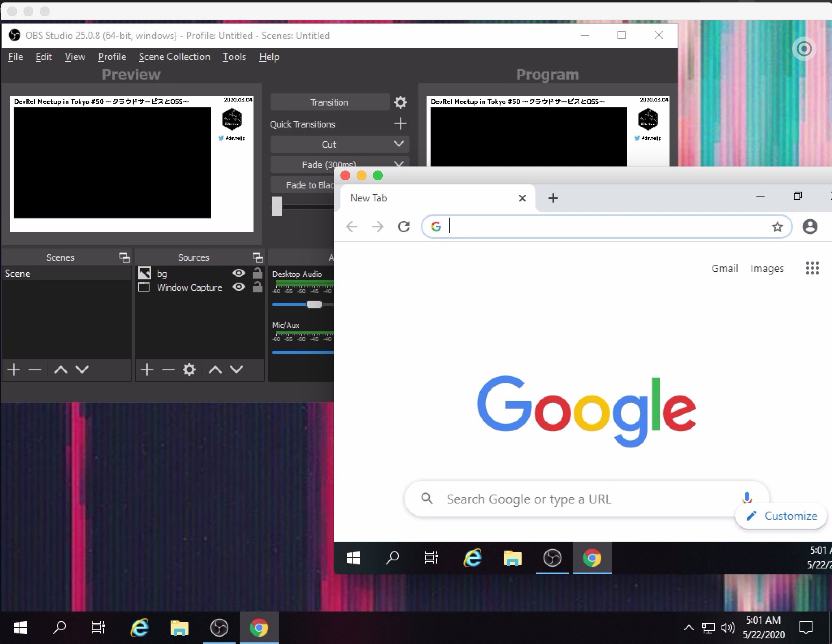Toggle Window Capture source visibility
This screenshot has height=644, width=832.
(x=239, y=287)
